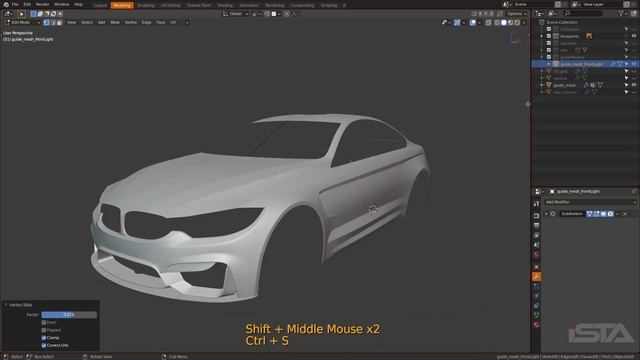This screenshot has height=360, width=640.
Task: Open View Layer properties tab
Action: point(536,235)
